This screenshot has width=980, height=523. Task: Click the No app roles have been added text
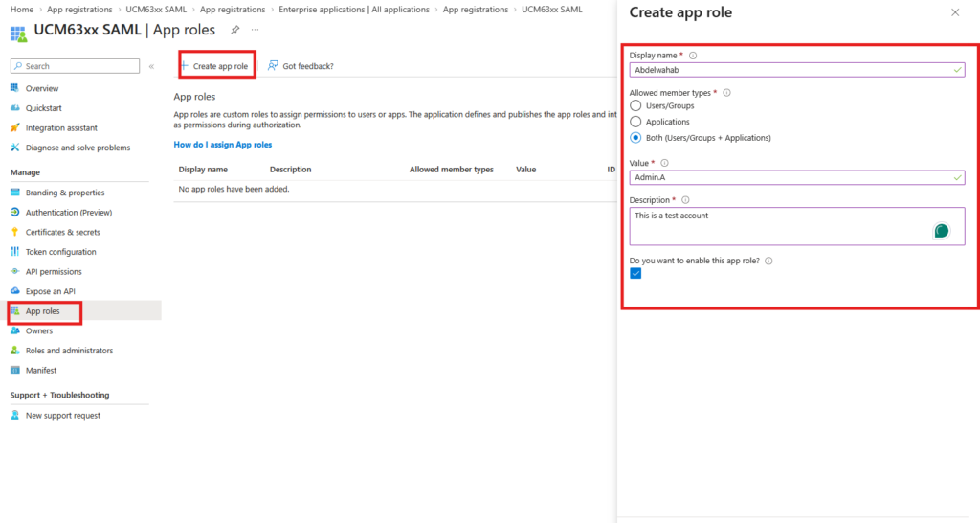point(234,189)
